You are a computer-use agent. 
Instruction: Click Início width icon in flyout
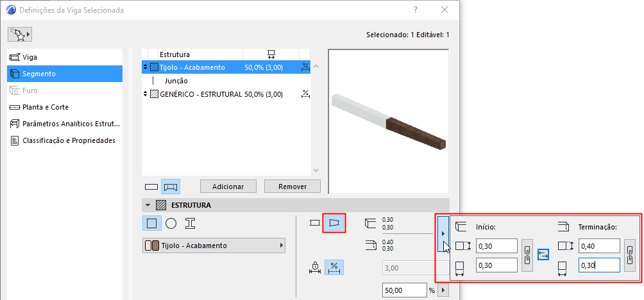click(460, 269)
